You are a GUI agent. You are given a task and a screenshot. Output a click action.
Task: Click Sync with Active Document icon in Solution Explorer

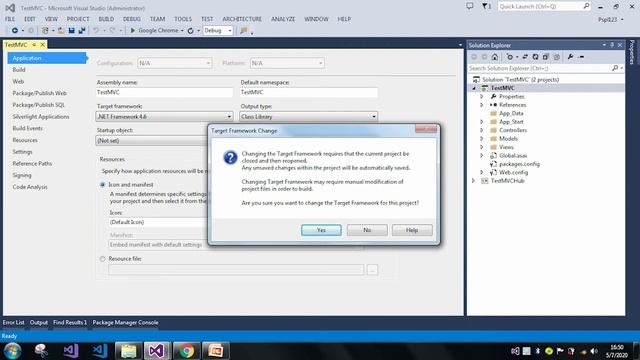[x=525, y=57]
